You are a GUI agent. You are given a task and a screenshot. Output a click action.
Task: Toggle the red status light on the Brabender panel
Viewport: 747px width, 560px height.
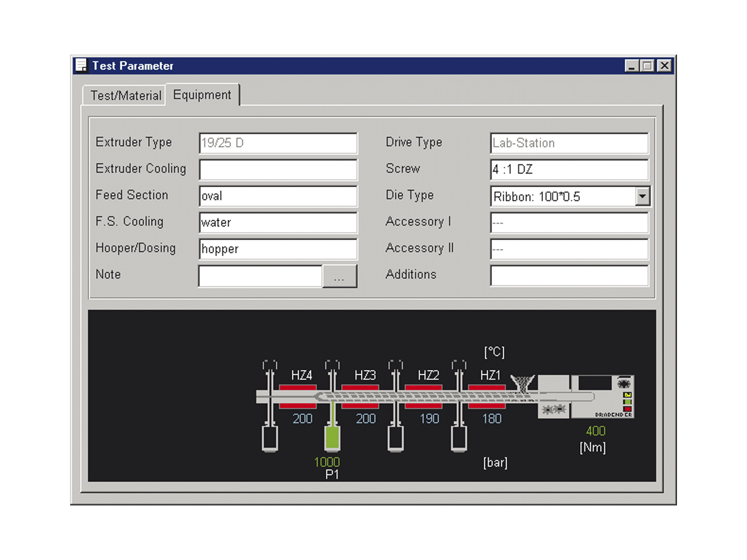[x=627, y=409]
